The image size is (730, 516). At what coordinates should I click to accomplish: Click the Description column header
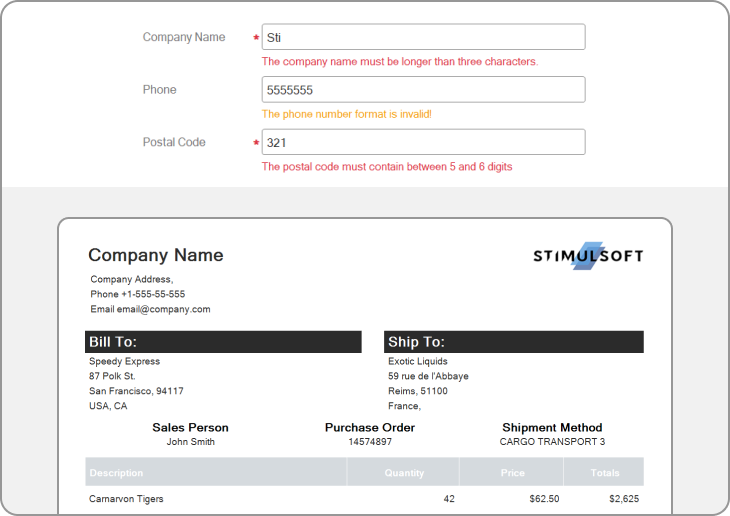point(116,472)
